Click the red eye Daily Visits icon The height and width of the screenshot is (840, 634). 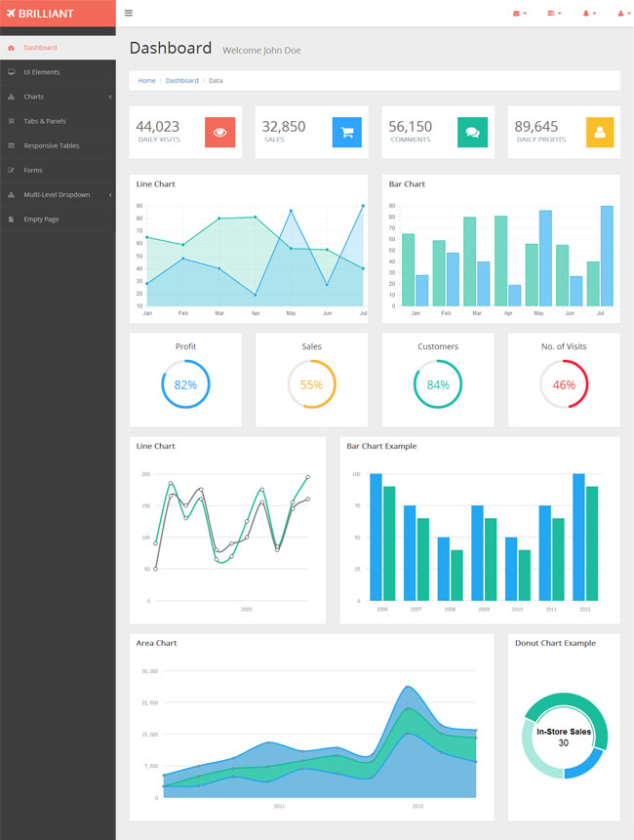click(x=220, y=133)
